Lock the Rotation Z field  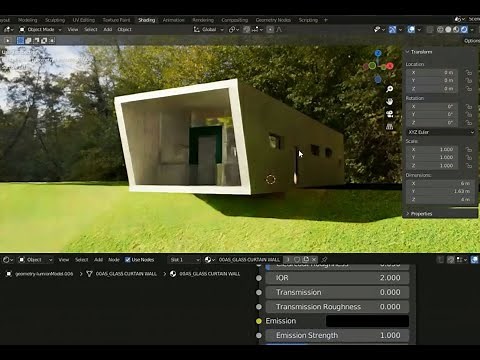click(x=469, y=123)
